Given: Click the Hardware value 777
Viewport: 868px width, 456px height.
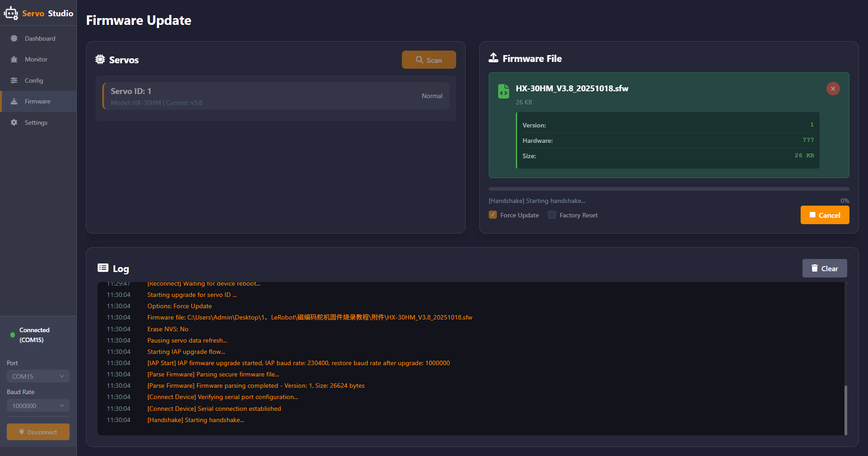Looking at the screenshot, I should tap(808, 140).
